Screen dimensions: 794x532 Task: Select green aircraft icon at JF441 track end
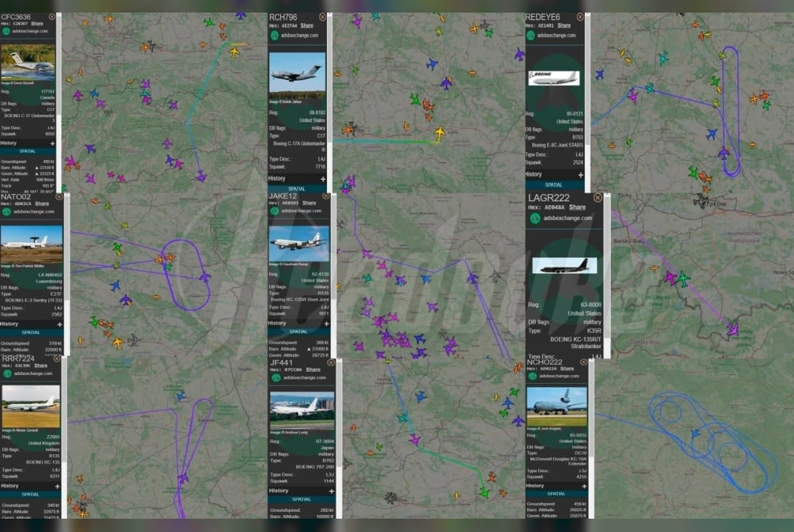[x=485, y=492]
